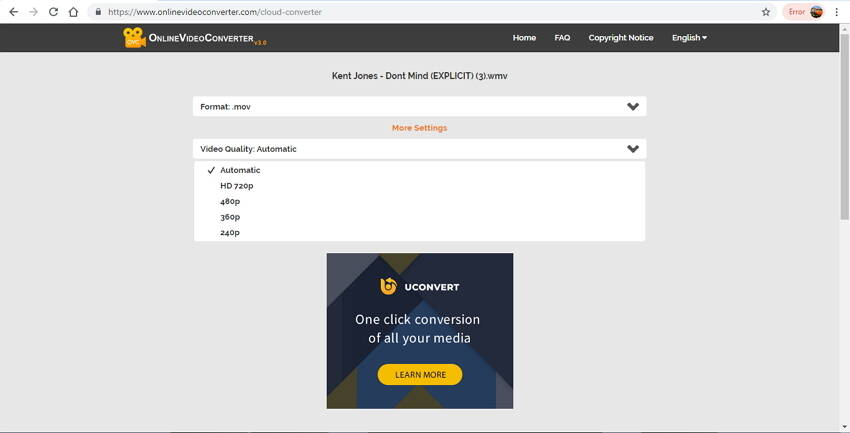Image resolution: width=850 pixels, height=433 pixels.
Task: Reload the current page
Action: click(53, 12)
